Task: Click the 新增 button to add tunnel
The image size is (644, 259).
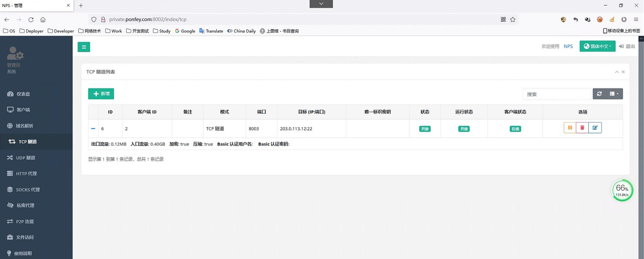Action: pyautogui.click(x=101, y=94)
